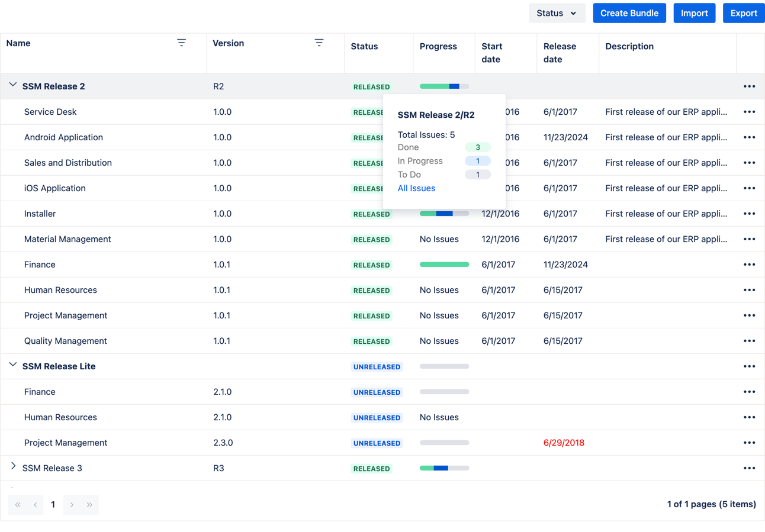Click the next page arrow
Image resolution: width=765 pixels, height=532 pixels.
(x=71, y=504)
